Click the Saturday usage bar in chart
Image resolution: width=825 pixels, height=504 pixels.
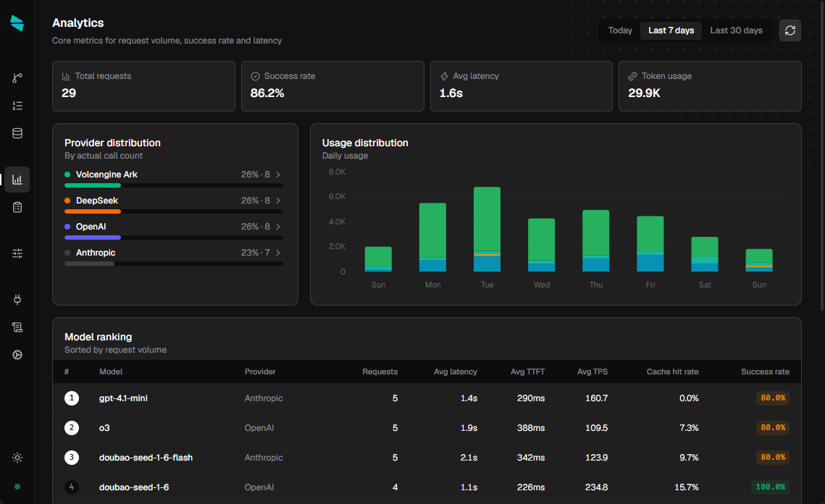point(705,254)
